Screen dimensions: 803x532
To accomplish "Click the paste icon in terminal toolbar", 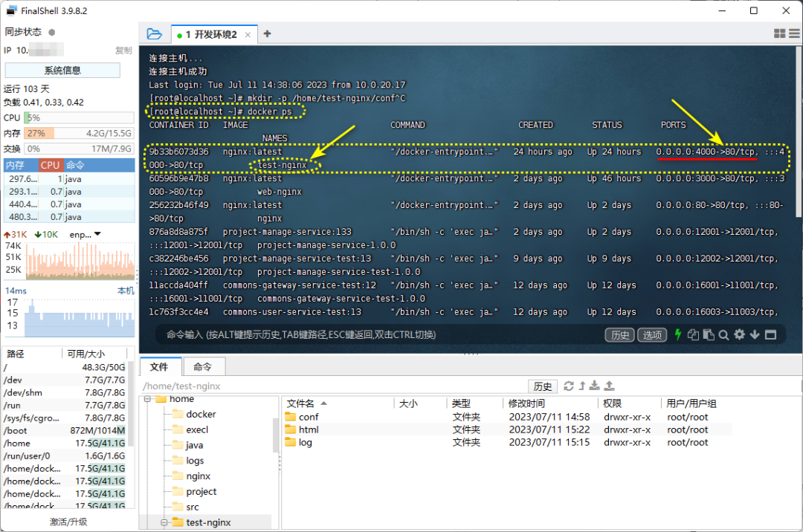I will (709, 334).
